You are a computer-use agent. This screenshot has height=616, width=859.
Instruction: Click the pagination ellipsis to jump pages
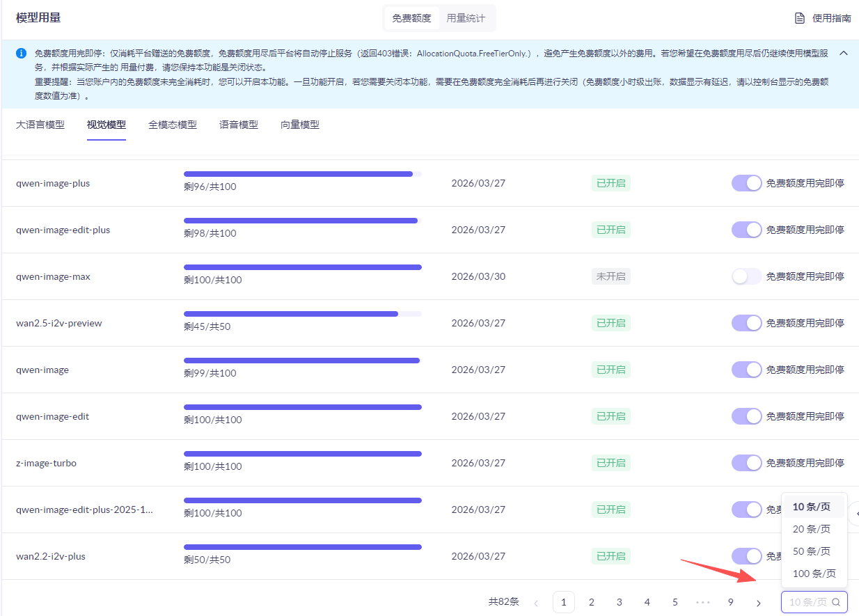702,602
